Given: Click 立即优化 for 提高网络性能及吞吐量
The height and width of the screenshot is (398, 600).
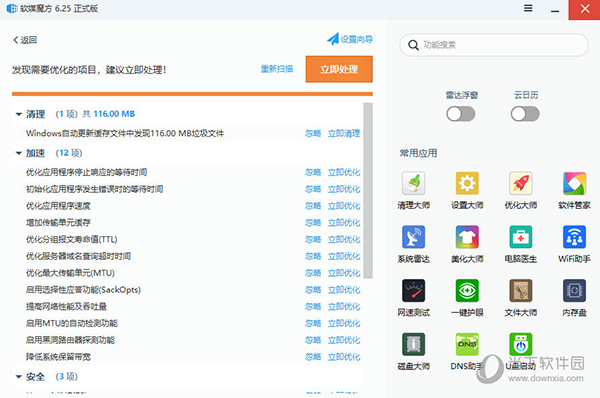Looking at the screenshot, I should pyautogui.click(x=344, y=307).
